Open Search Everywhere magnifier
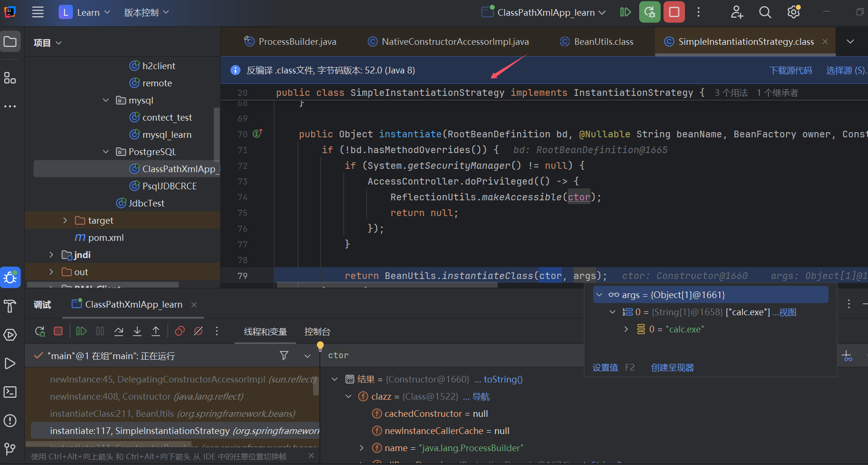 (765, 12)
